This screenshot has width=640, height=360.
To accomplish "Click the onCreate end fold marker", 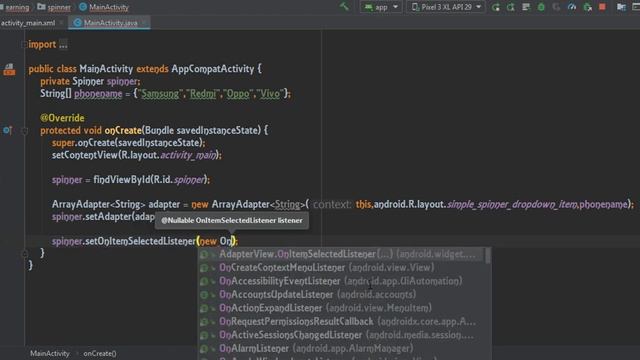I will [x=24, y=253].
